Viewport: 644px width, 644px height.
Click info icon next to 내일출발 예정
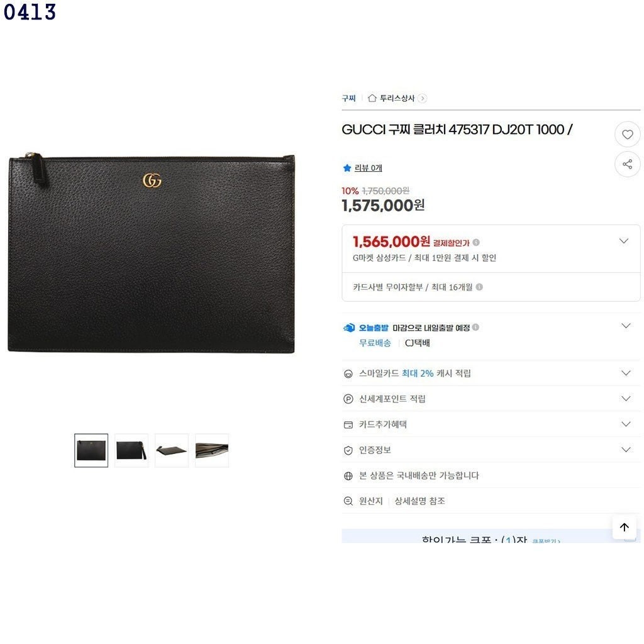(475, 327)
